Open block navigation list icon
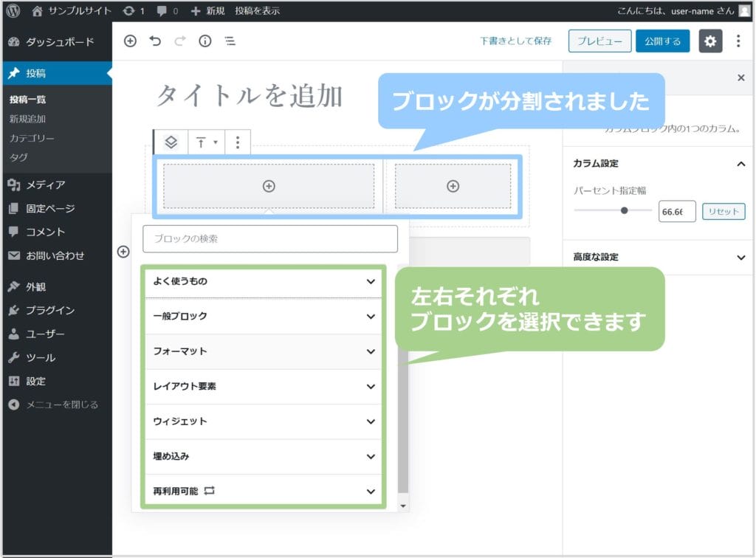Screen dimensions: 756x558 [x=230, y=41]
